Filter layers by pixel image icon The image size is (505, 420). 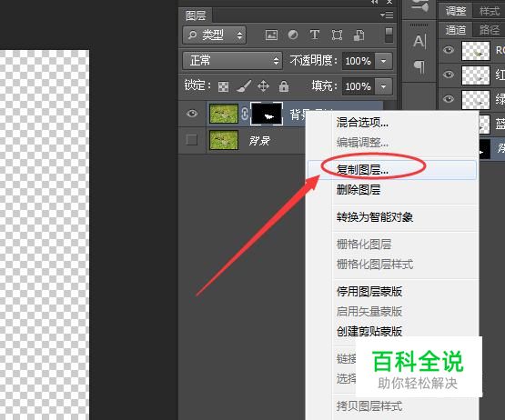click(x=271, y=35)
